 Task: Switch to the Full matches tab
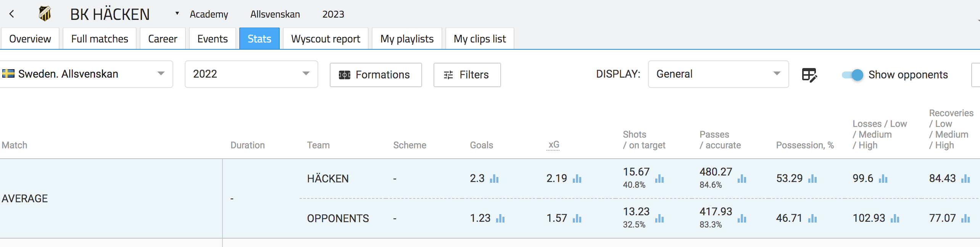[100, 39]
